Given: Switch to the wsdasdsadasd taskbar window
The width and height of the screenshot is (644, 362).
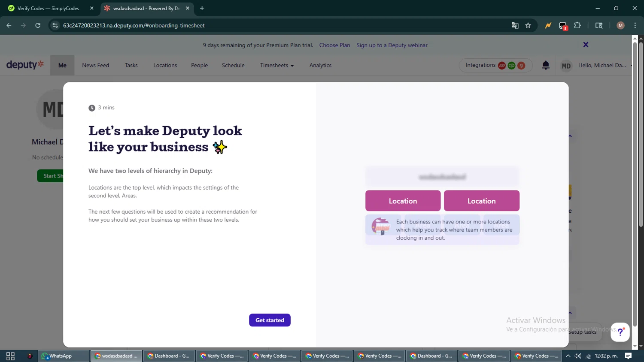Looking at the screenshot, I should [116, 356].
